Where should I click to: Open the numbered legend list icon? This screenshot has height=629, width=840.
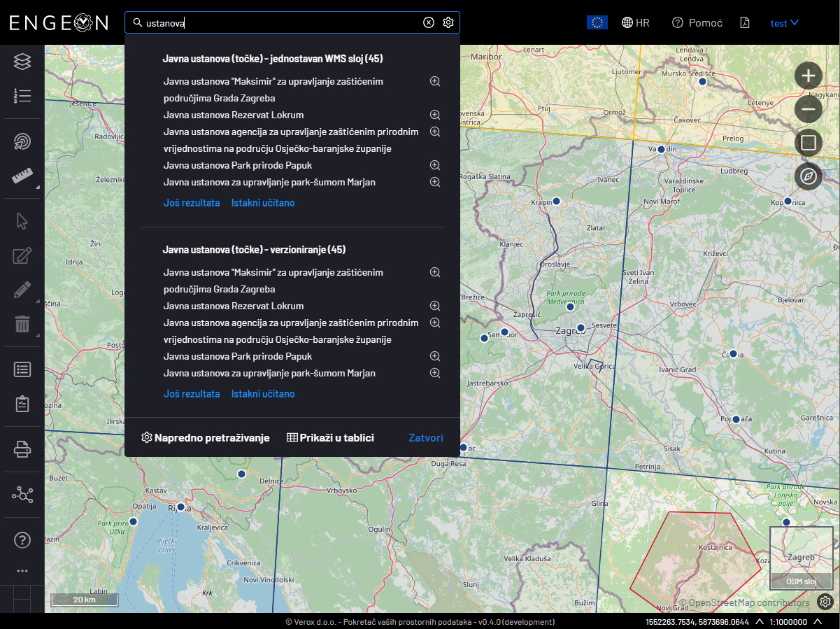coord(22,96)
